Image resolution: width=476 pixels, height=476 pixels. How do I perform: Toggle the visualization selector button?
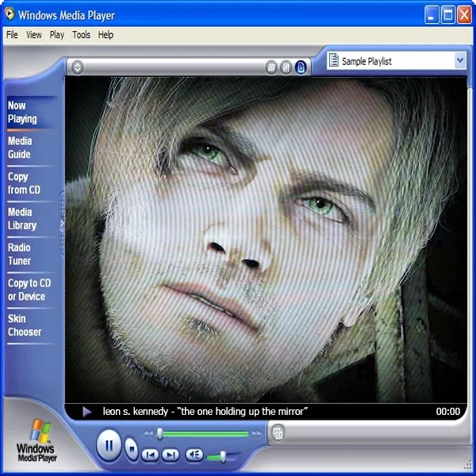tap(271, 67)
